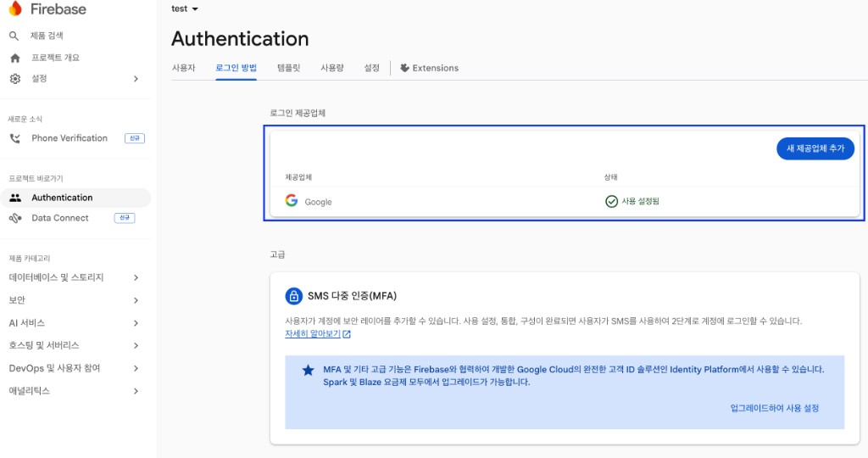
Task: Open the 설정 tab
Action: 371,68
